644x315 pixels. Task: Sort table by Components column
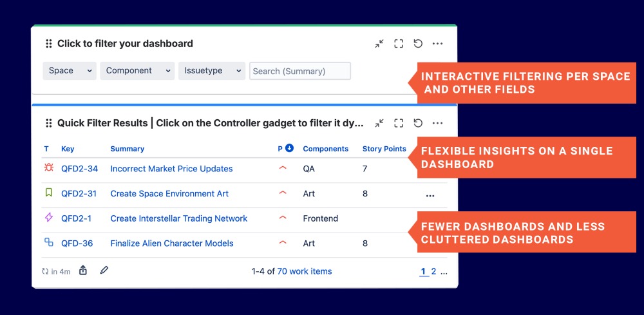coord(326,149)
